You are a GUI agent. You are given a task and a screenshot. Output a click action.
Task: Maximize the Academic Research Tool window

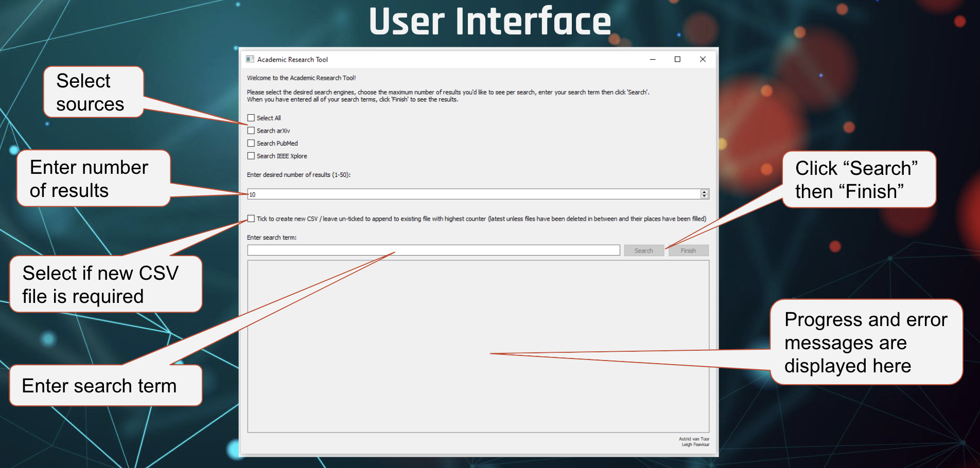pyautogui.click(x=677, y=59)
